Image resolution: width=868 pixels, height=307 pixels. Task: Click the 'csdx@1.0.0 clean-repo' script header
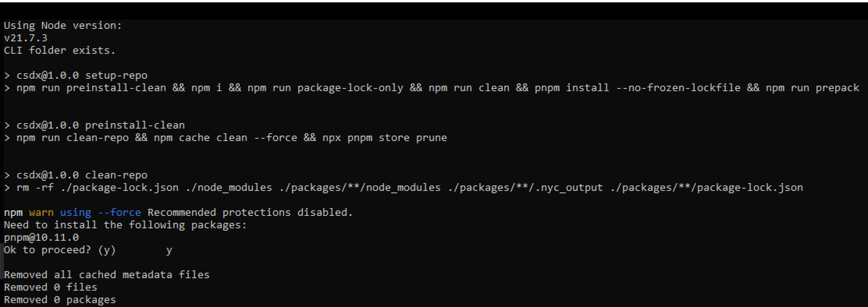[x=82, y=175]
